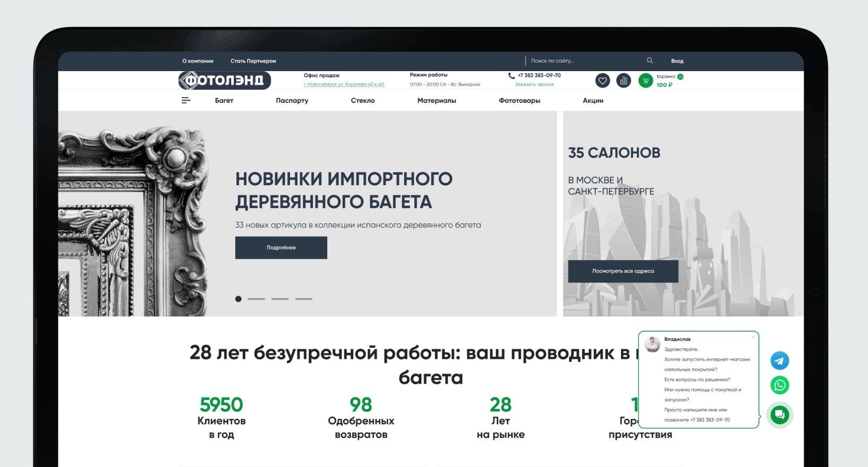Open the Материалы menu
The height and width of the screenshot is (467, 868).
coord(437,100)
